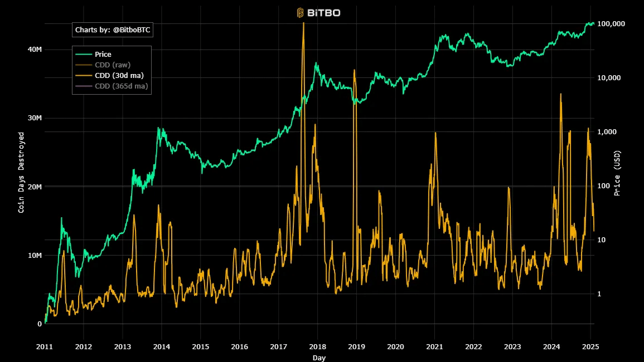Click the 'Charts by: @BitboBTC' label

[x=113, y=30]
